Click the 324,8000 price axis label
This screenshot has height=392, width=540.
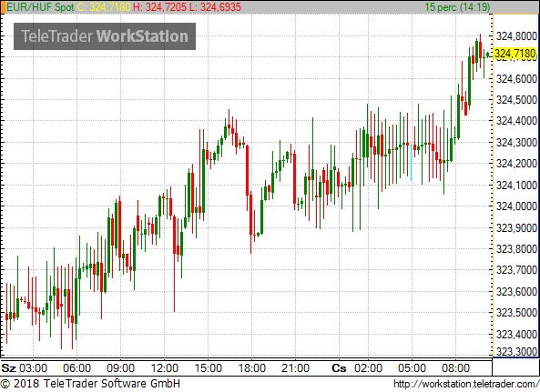(x=516, y=36)
